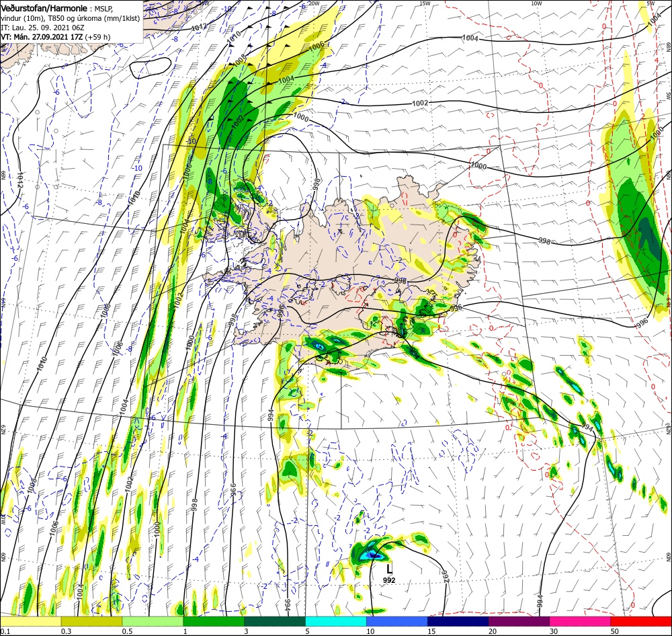The image size is (672, 636).
Task: Click the 'L' low pressure marker
Action: tap(389, 569)
